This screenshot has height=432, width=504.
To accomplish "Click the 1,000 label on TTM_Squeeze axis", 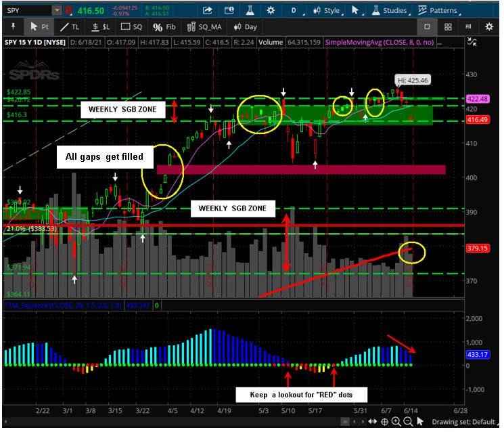I will pyautogui.click(x=474, y=342).
